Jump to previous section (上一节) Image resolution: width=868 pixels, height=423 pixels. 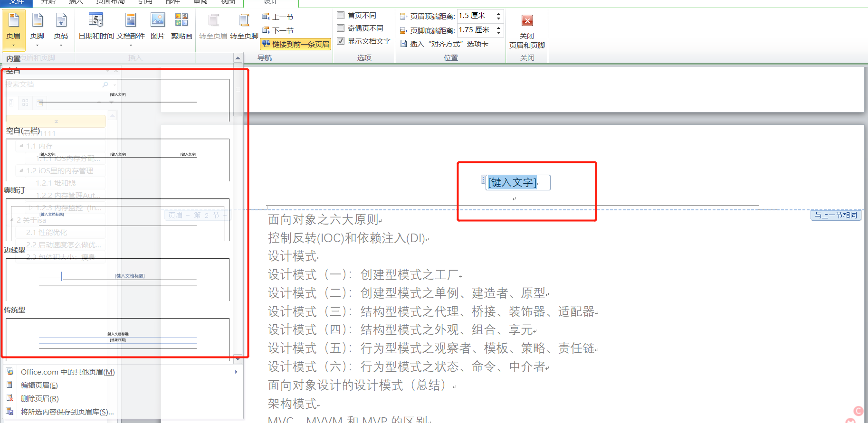click(x=278, y=17)
